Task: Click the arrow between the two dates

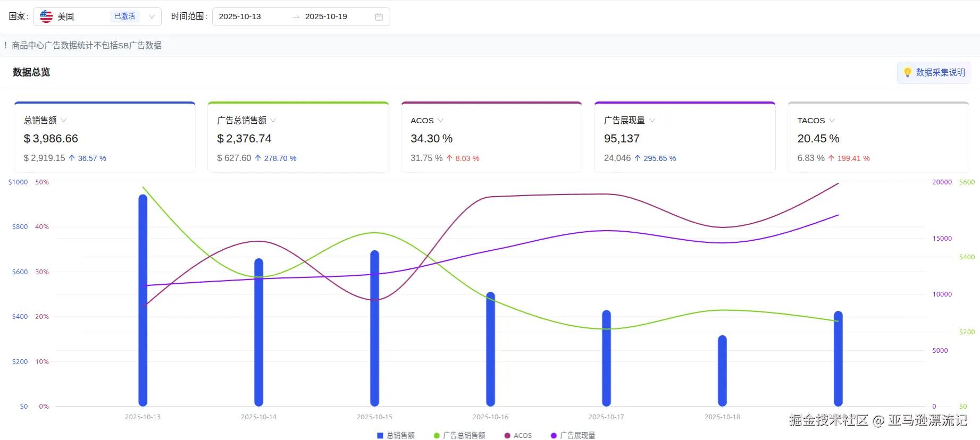Action: pyautogui.click(x=296, y=17)
